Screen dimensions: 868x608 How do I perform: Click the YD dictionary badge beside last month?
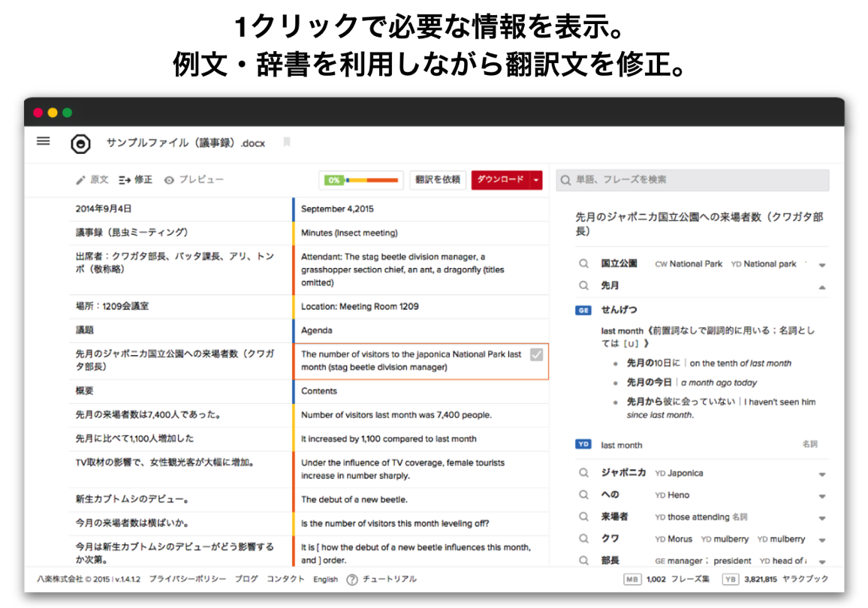pos(583,444)
